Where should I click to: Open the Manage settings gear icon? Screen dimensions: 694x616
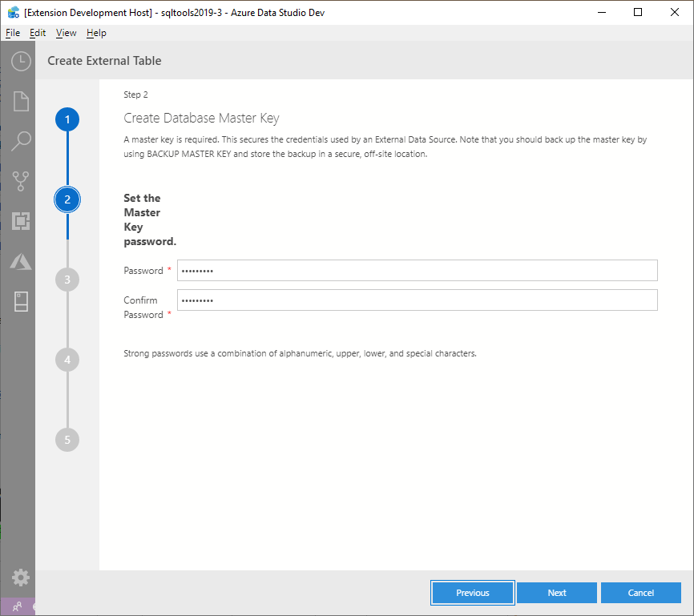click(x=20, y=578)
